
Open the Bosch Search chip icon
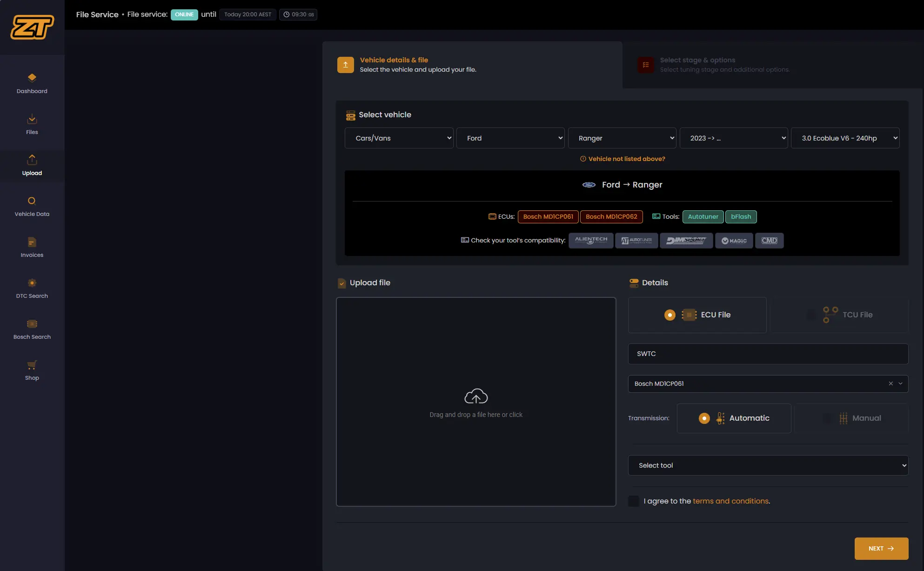(x=32, y=323)
